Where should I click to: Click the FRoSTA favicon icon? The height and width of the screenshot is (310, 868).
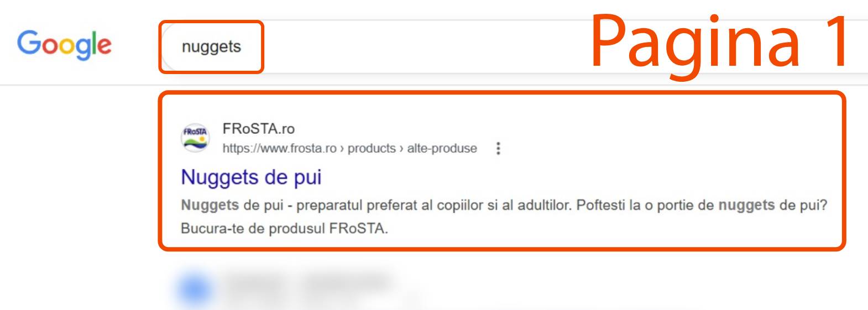pyautogui.click(x=195, y=137)
